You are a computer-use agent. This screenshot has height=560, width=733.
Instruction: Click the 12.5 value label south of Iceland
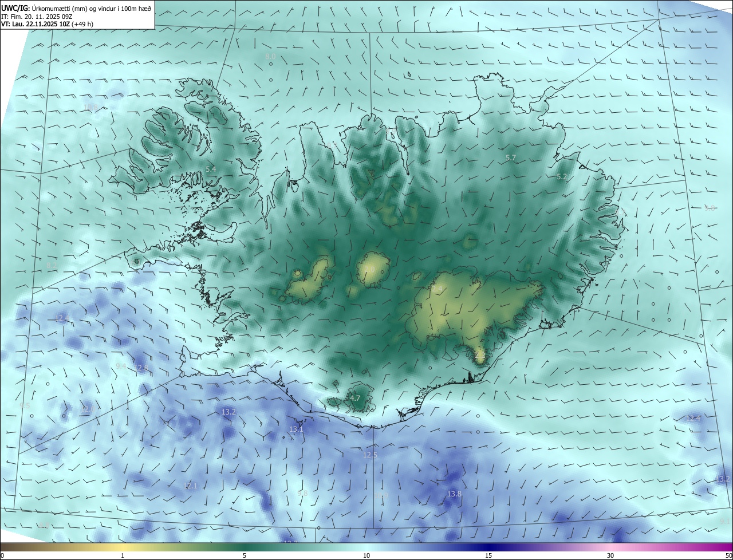[x=371, y=455]
